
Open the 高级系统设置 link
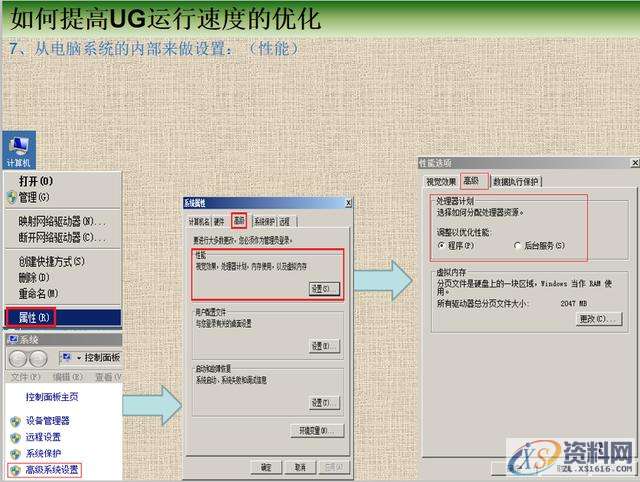[x=52, y=470]
